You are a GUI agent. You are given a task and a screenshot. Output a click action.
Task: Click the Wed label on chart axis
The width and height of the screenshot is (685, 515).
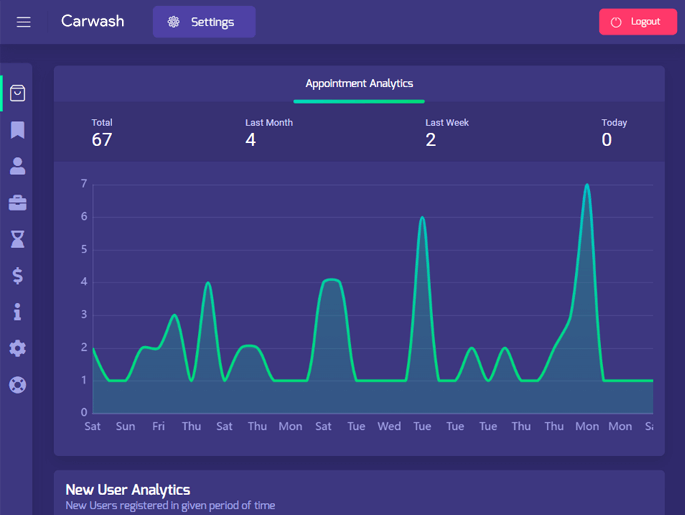coord(389,426)
